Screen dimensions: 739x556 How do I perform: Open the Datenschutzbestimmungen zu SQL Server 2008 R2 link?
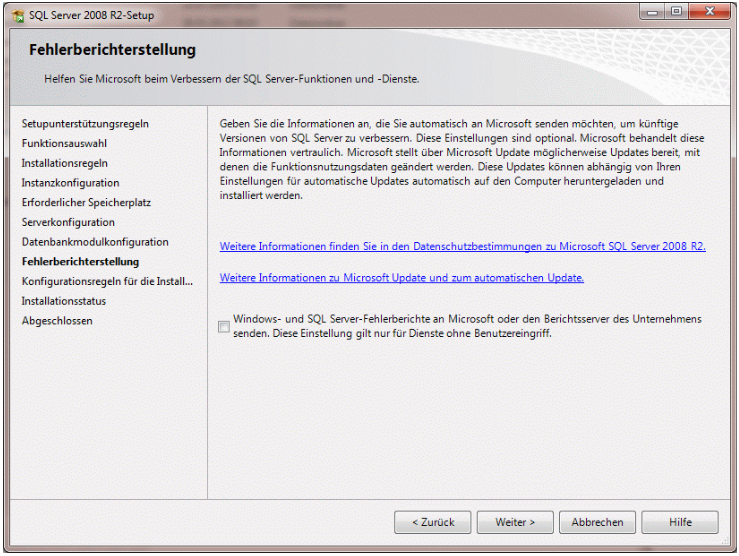[462, 246]
